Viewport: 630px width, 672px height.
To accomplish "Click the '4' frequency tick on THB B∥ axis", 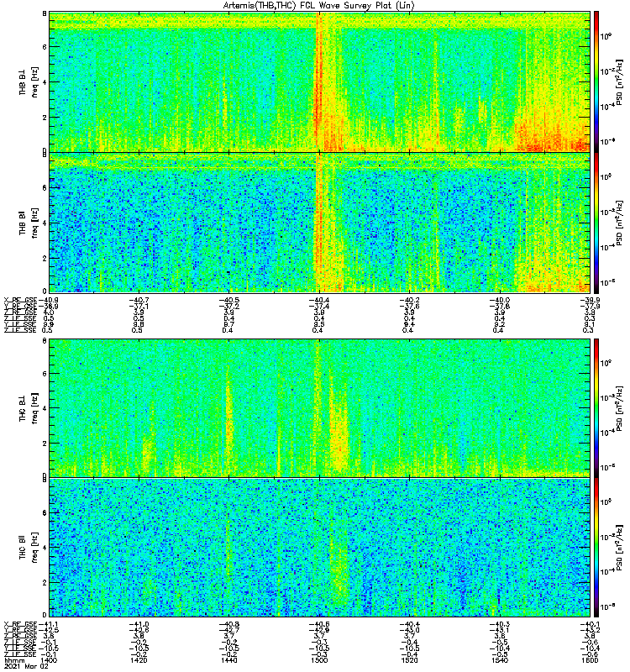I will click(45, 223).
